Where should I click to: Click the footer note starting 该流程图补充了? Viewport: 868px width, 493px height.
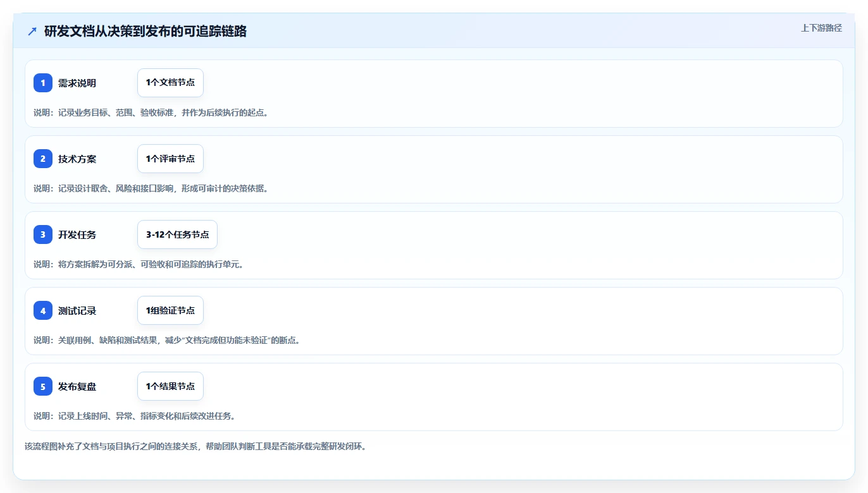195,446
